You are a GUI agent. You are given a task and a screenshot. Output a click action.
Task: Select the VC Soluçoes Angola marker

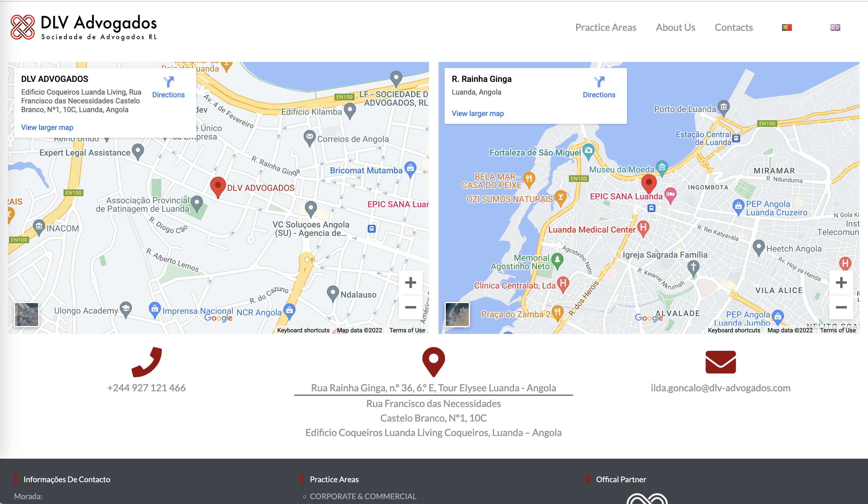(311, 209)
